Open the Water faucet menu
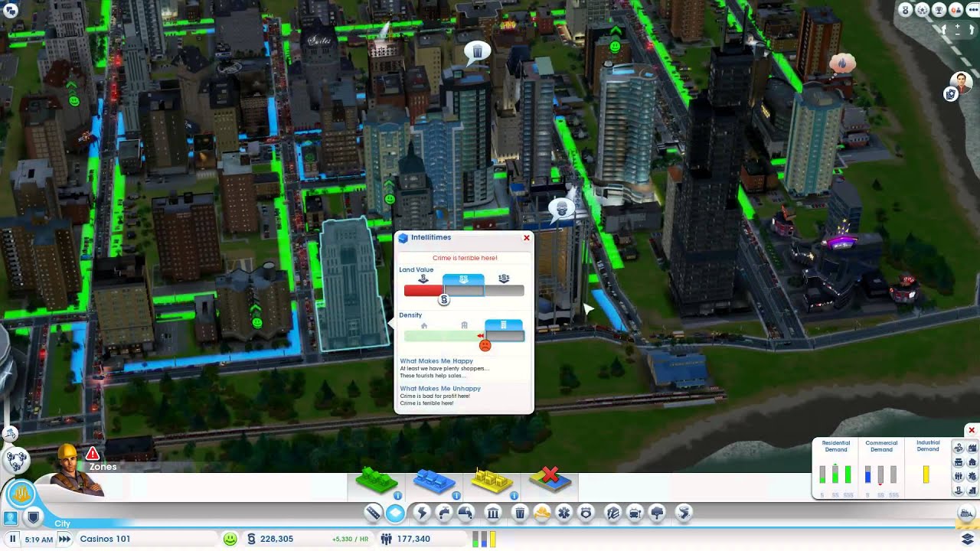Screen dimensions: 980x551 tap(443, 513)
